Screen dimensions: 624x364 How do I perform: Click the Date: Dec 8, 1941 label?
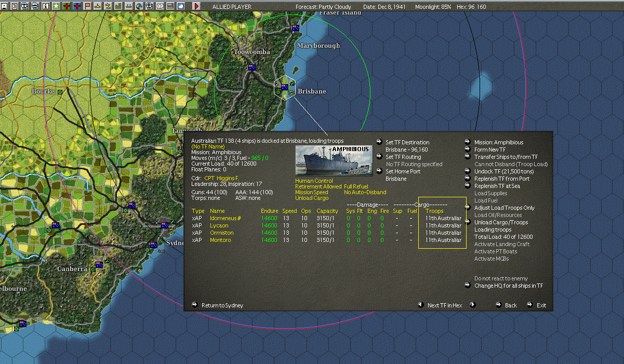point(385,7)
